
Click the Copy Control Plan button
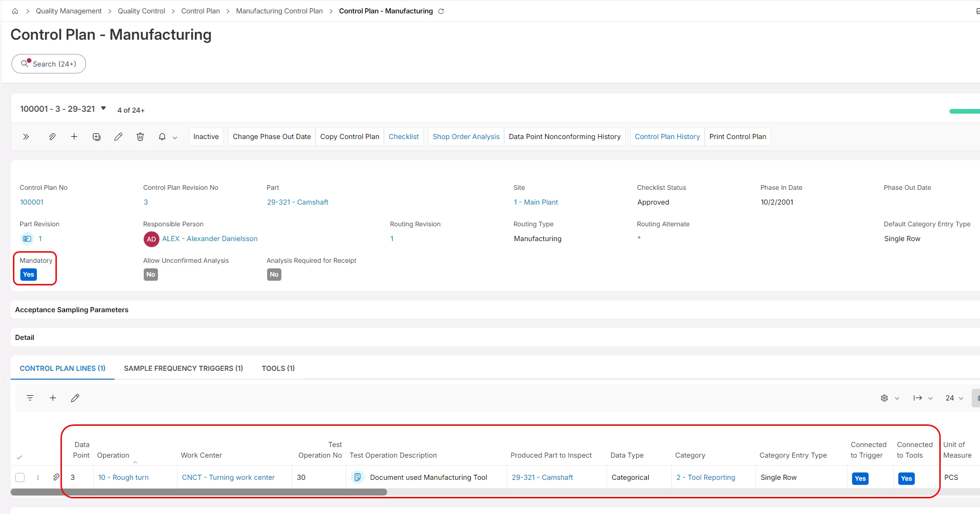pyautogui.click(x=349, y=137)
